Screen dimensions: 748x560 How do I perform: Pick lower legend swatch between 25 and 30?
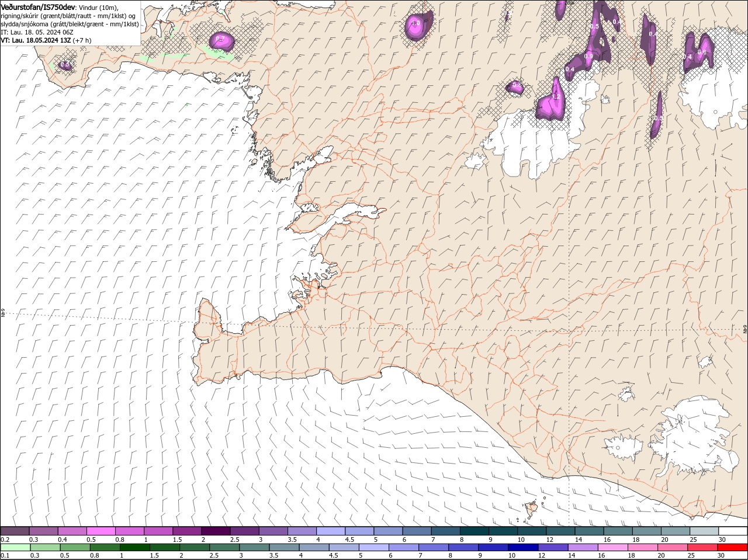click(x=703, y=547)
